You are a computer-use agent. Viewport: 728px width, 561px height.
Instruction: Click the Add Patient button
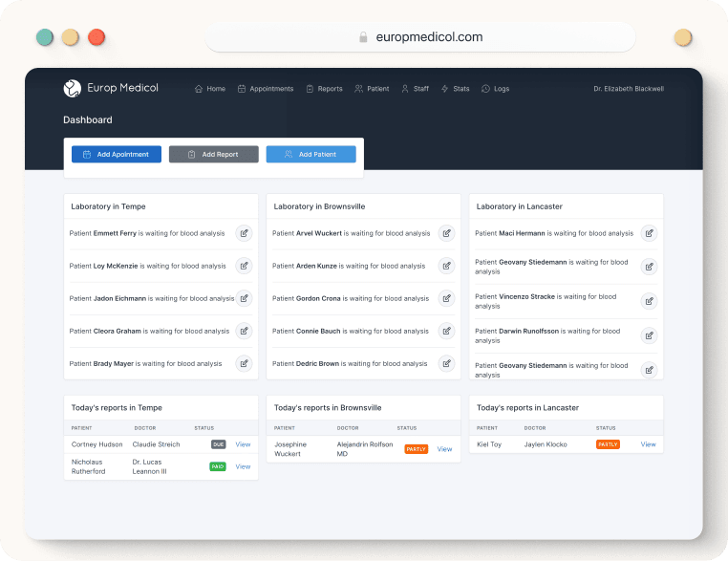311,154
